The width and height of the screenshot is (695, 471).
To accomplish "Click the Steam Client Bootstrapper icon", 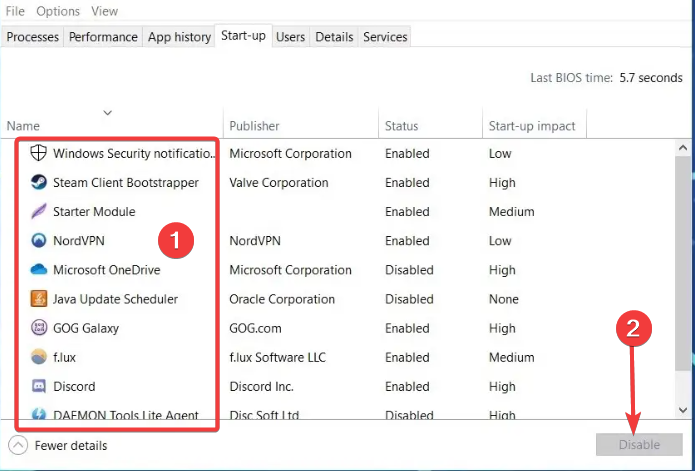I will (39, 182).
